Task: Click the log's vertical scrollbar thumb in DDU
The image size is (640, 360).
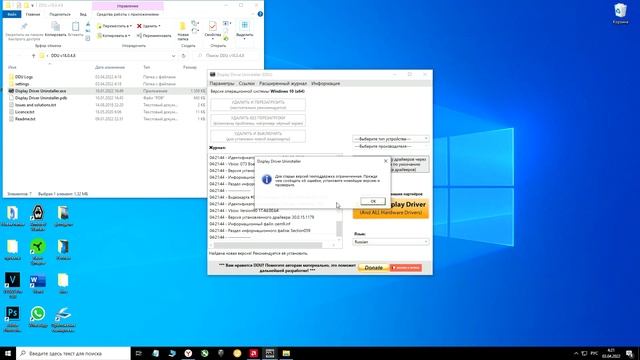Action: pyautogui.click(x=339, y=229)
